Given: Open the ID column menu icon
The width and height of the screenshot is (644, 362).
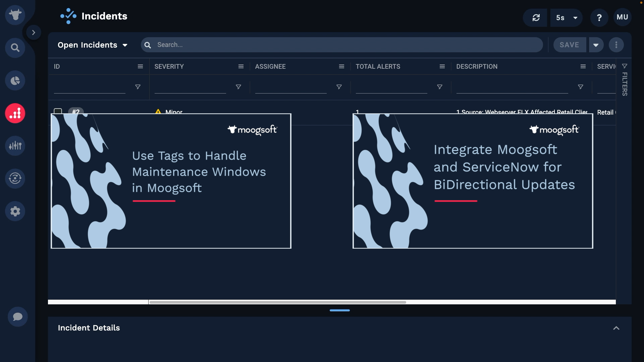Looking at the screenshot, I should point(140,66).
